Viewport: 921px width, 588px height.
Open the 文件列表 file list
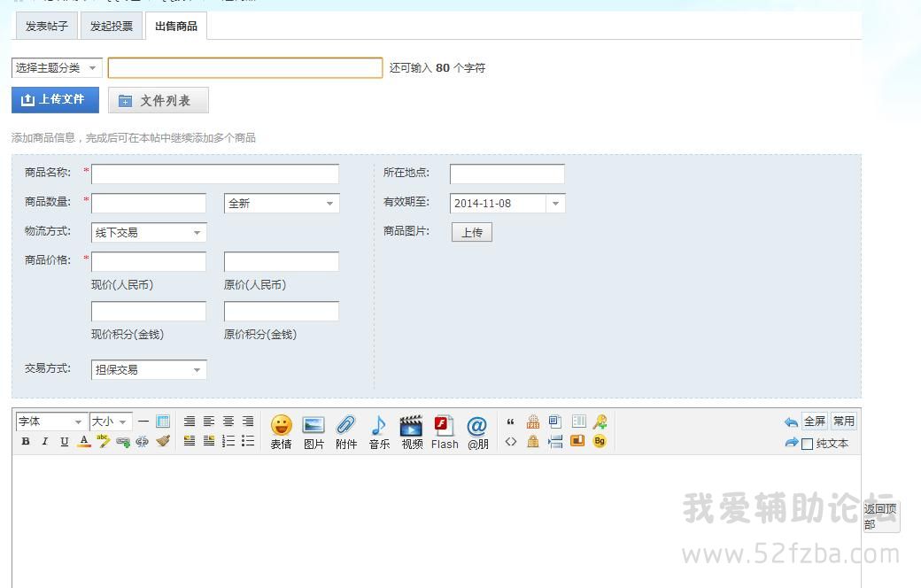tap(159, 100)
